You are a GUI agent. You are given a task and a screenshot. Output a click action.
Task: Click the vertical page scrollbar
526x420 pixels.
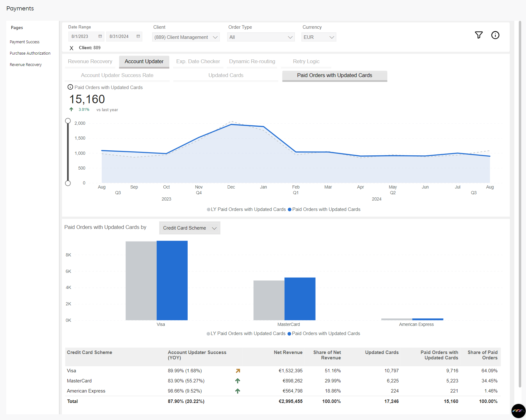(520, 204)
